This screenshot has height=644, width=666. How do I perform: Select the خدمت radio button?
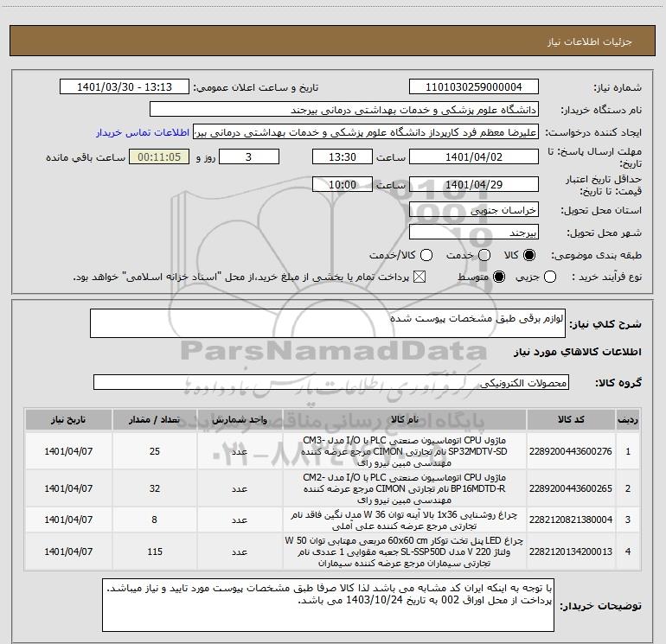tap(484, 255)
